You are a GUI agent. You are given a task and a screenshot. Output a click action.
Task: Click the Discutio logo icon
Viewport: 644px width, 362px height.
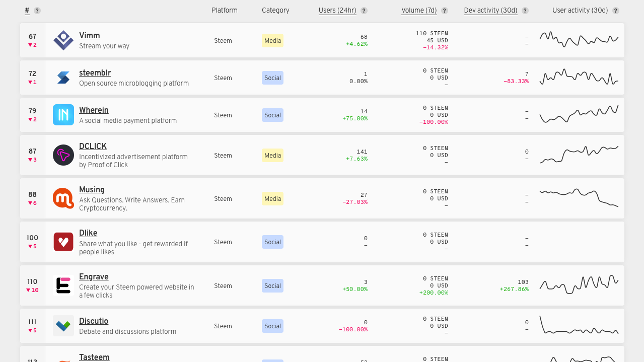pyautogui.click(x=63, y=326)
